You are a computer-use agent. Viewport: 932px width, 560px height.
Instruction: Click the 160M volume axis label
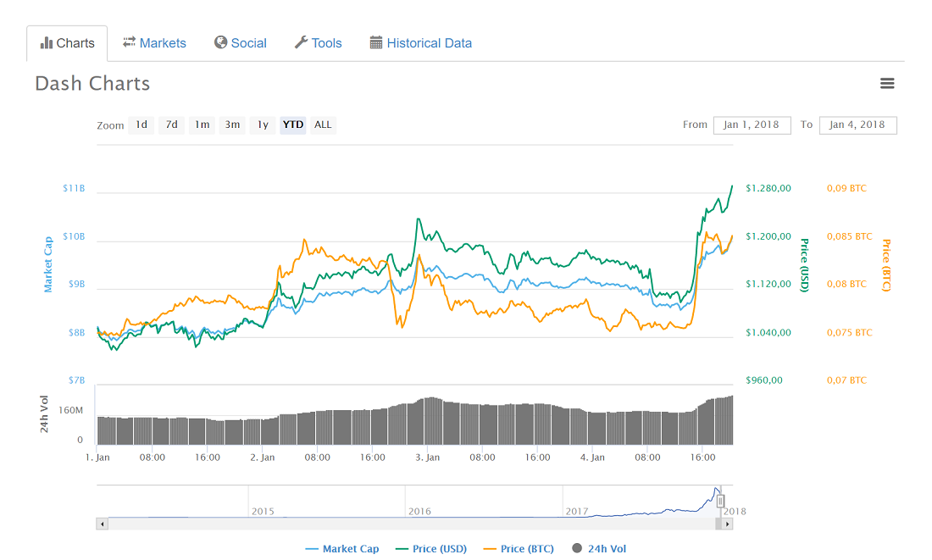(70, 410)
